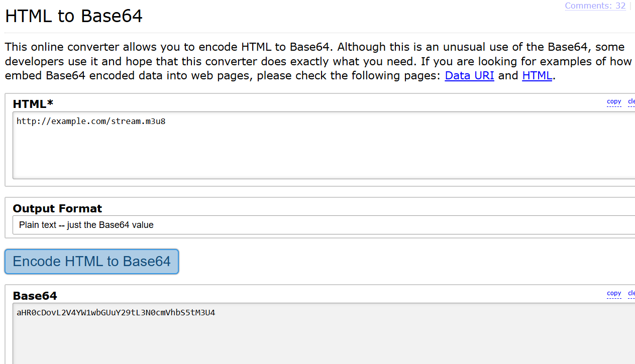Click the encoded aHR0c string in output
This screenshot has height=364, width=635.
point(116,313)
